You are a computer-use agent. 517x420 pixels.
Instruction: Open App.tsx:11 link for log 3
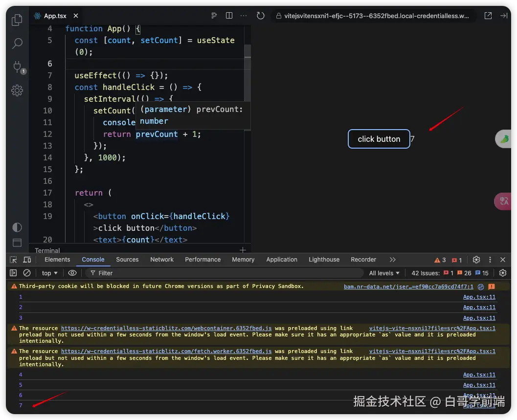(x=479, y=318)
